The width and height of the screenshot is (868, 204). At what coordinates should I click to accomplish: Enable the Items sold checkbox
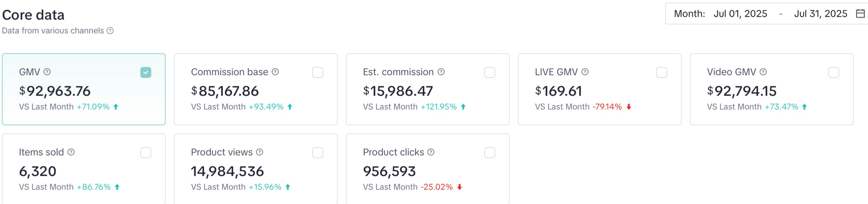coord(145,152)
